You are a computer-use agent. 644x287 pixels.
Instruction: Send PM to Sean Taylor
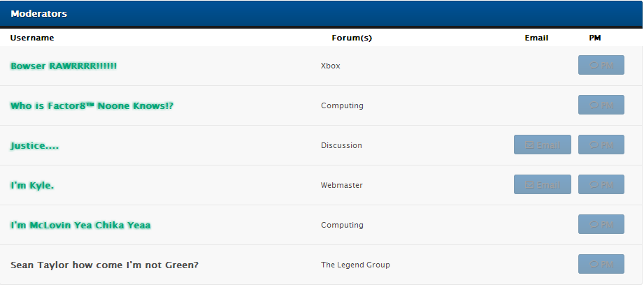tap(601, 264)
